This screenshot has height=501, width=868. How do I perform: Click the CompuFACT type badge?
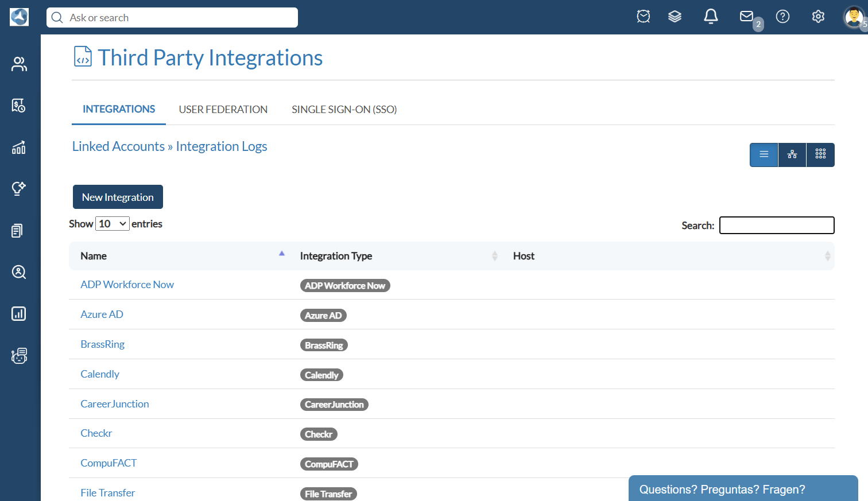(x=329, y=464)
